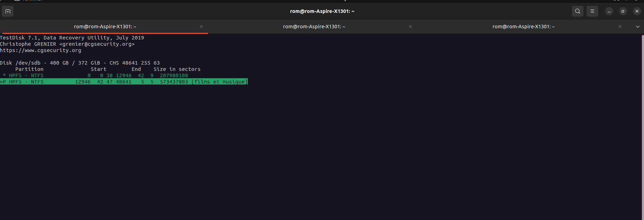Minimize the terminal window

pos(609,12)
